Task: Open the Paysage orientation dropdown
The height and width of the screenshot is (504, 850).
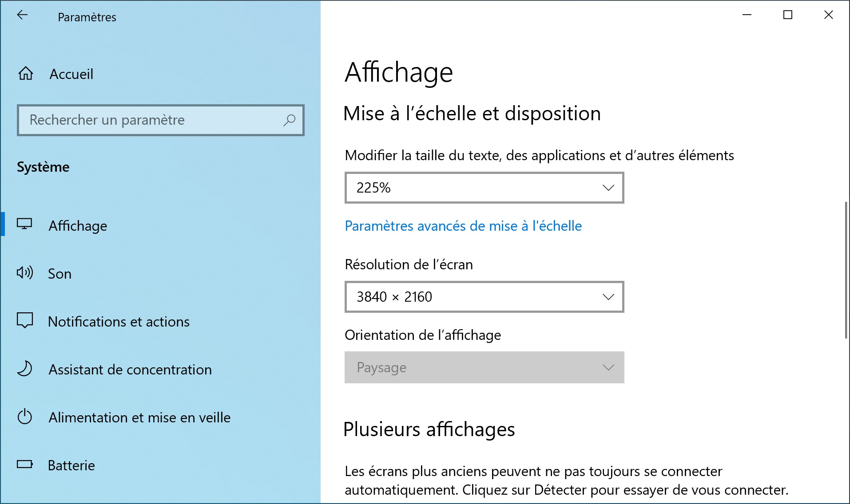Action: pyautogui.click(x=484, y=367)
